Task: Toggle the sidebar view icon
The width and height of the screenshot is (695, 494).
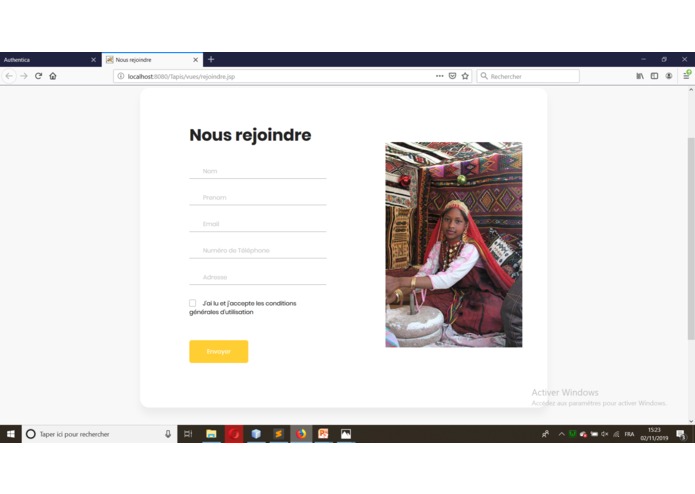Action: (x=654, y=76)
